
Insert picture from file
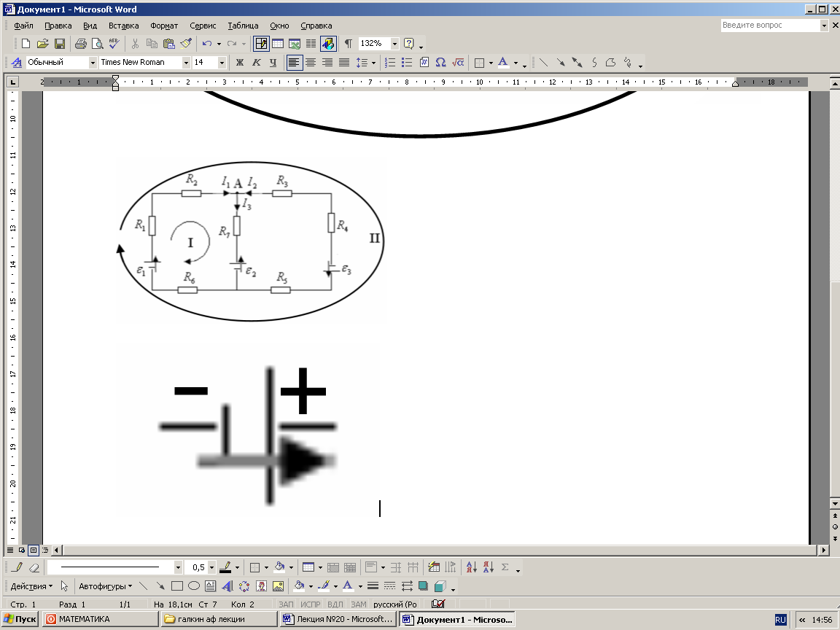(x=278, y=586)
